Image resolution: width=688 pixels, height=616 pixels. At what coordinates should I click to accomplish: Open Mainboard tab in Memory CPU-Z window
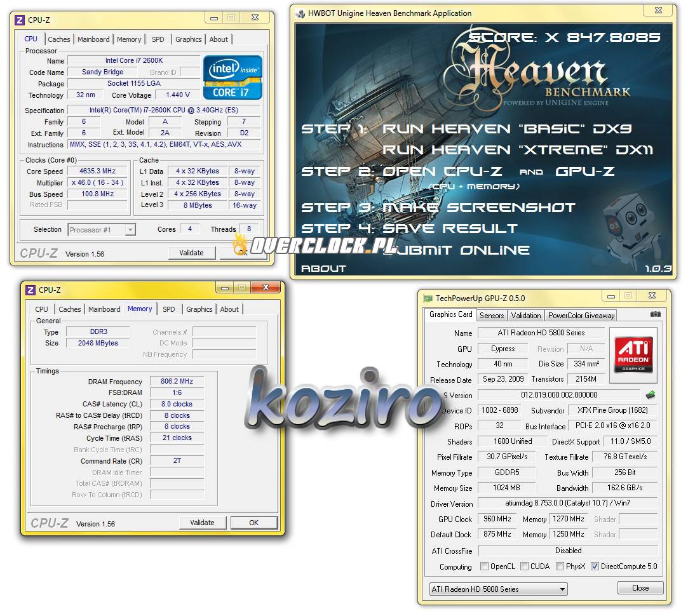(x=104, y=309)
